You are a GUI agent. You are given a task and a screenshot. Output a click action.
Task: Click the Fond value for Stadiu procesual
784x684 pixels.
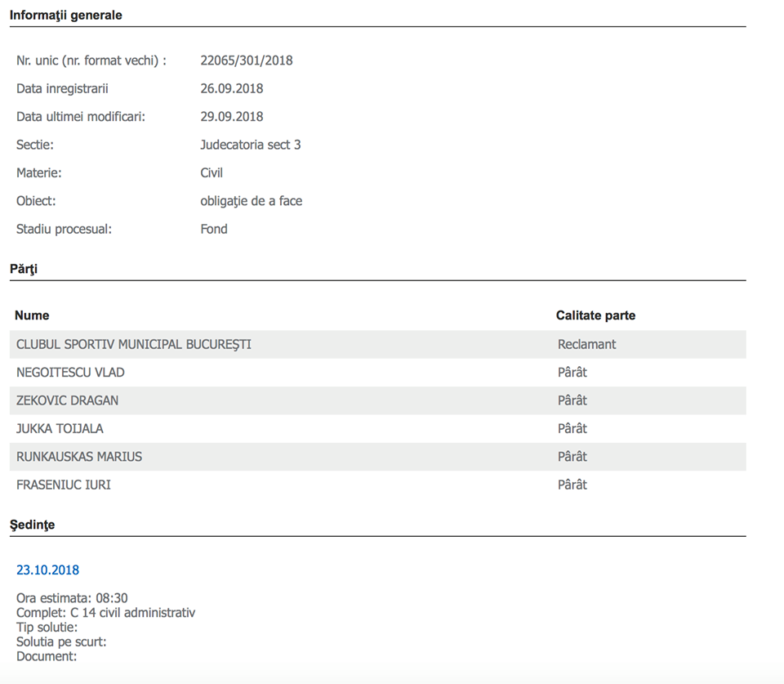point(214,229)
